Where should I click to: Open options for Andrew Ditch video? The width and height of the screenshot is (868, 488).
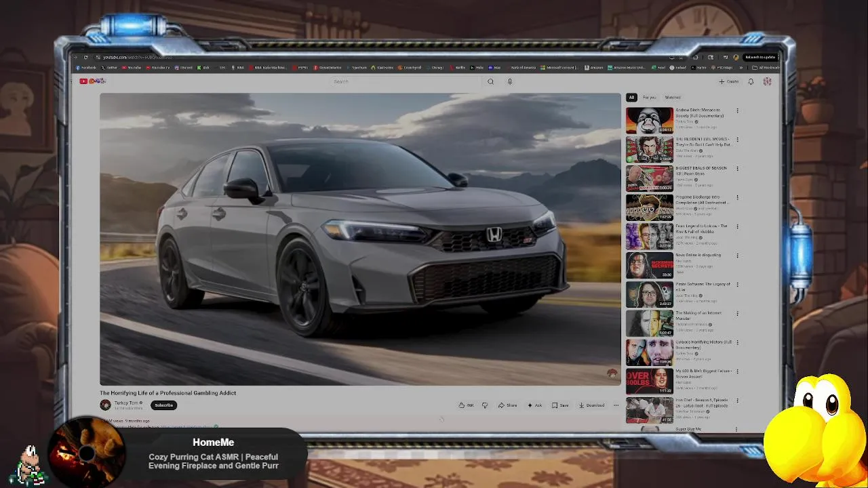click(737, 111)
